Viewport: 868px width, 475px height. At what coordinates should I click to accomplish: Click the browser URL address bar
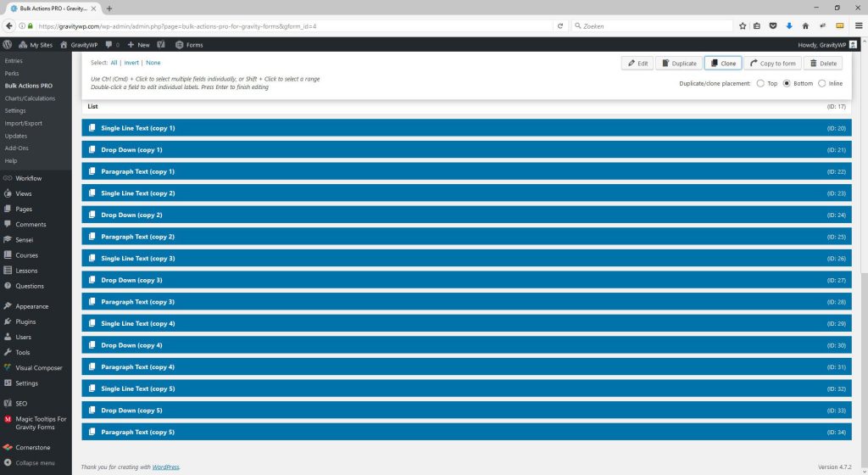coord(293,26)
